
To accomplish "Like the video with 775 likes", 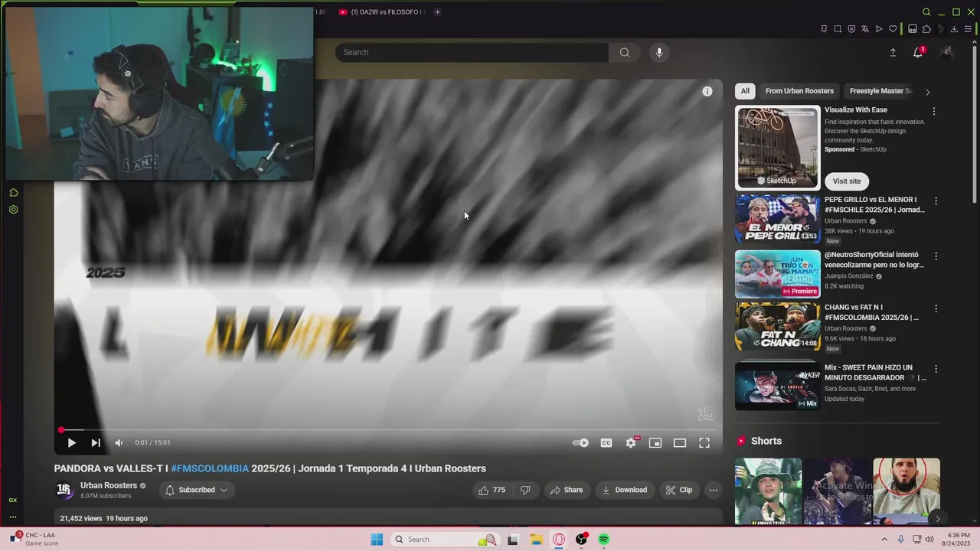I will pos(492,490).
